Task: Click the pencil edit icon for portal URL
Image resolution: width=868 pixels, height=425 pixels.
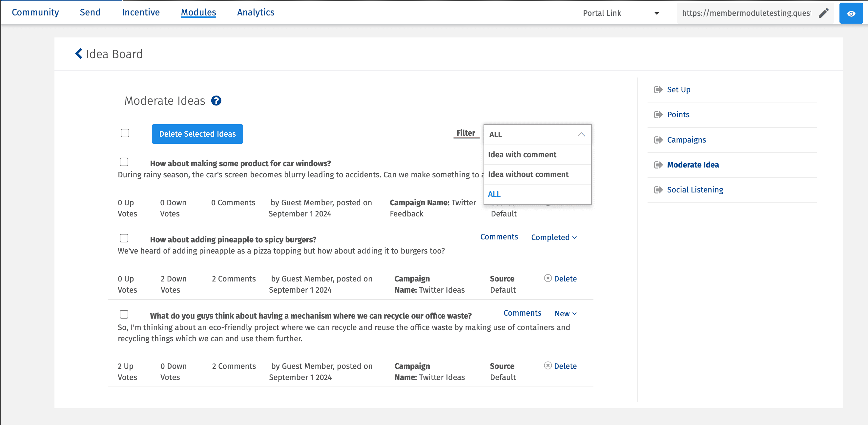Action: [x=823, y=13]
